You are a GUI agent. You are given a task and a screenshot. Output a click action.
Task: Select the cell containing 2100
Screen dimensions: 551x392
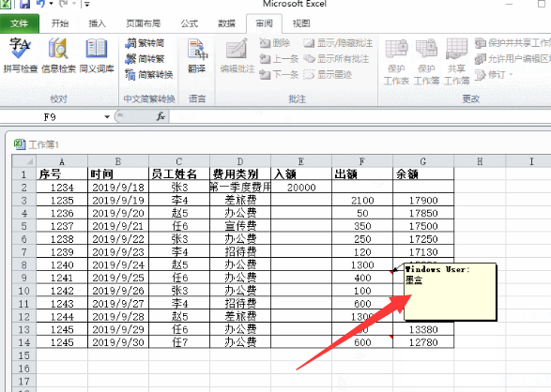(362, 200)
